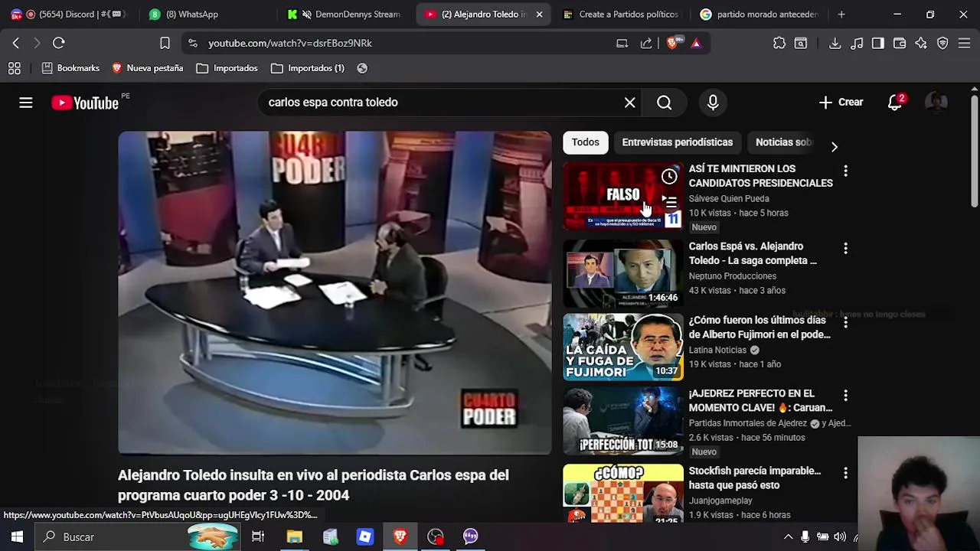Go to the YouTube home logo
This screenshot has height=551, width=980.
(x=85, y=103)
